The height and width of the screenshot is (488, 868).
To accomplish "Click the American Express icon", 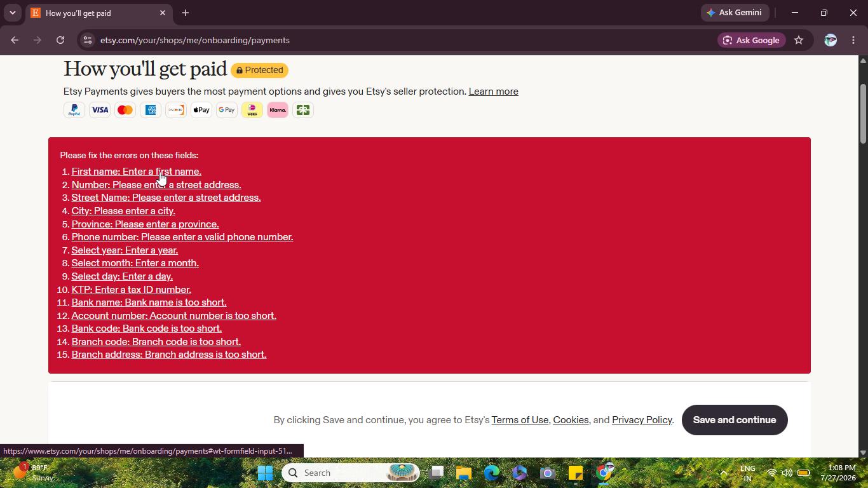I will [151, 110].
